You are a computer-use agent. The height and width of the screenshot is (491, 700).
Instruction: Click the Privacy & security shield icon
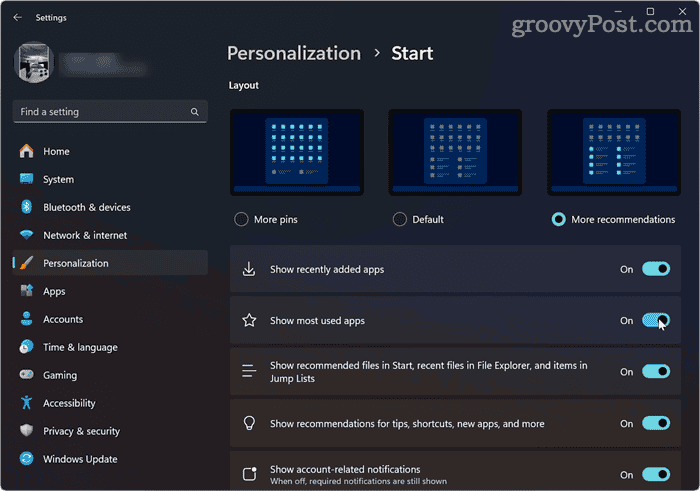coord(26,431)
